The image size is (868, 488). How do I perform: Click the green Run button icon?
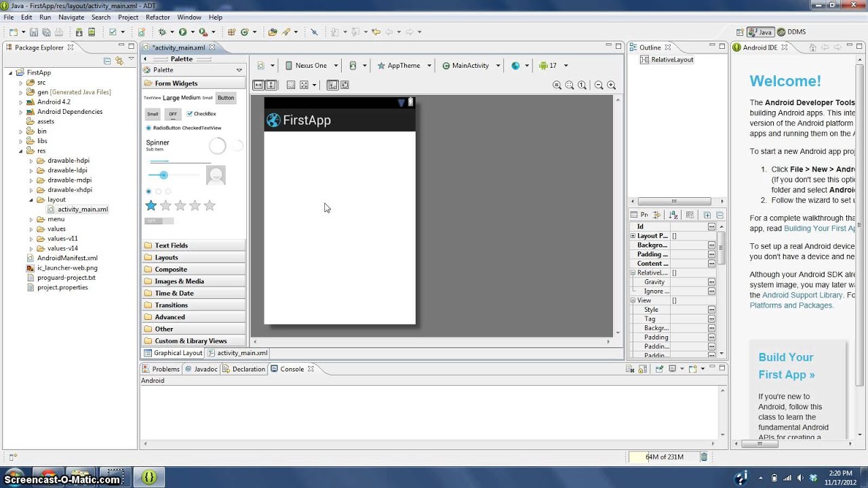pos(182,32)
